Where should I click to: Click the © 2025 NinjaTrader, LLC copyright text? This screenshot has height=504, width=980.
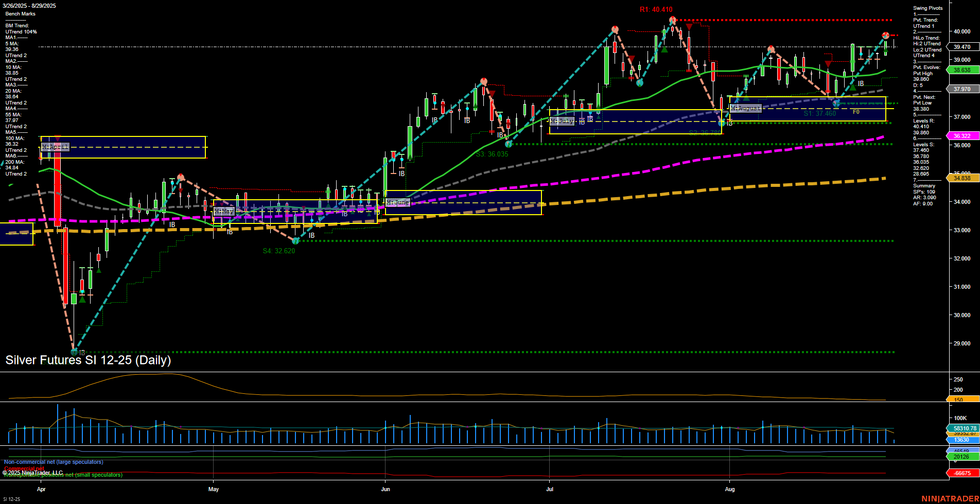click(x=32, y=473)
